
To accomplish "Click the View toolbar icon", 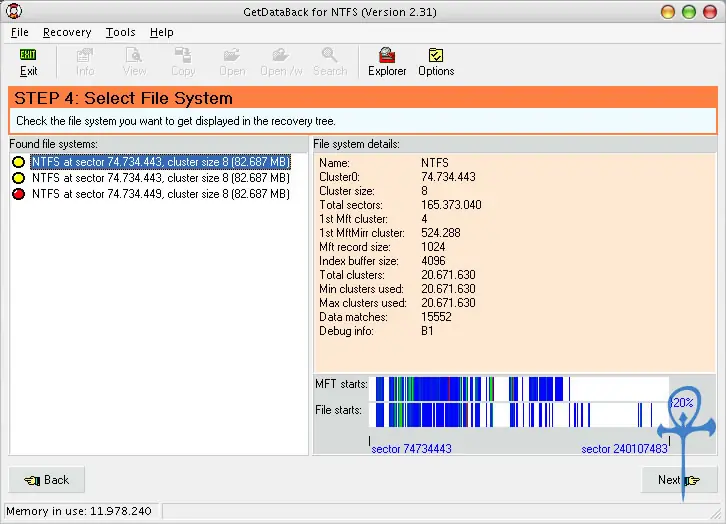I will coord(134,62).
